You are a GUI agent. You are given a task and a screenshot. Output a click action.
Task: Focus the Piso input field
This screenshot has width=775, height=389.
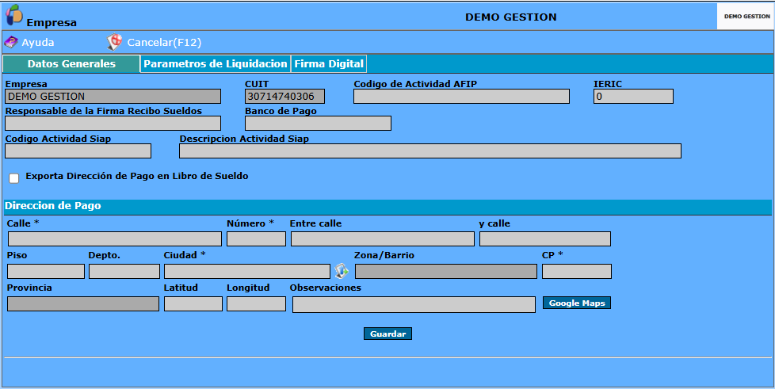click(46, 271)
